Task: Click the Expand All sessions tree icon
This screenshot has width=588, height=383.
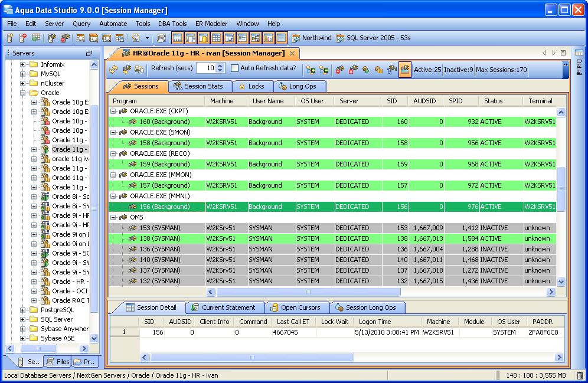Action: (311, 70)
